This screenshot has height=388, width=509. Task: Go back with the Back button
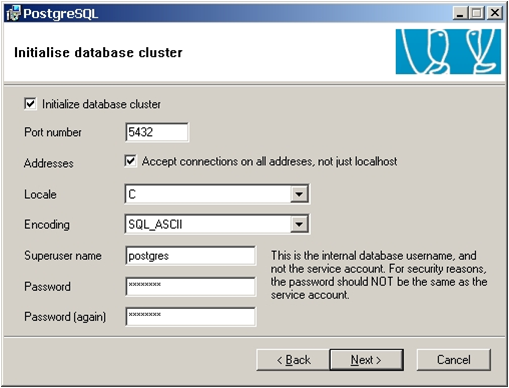pos(293,360)
